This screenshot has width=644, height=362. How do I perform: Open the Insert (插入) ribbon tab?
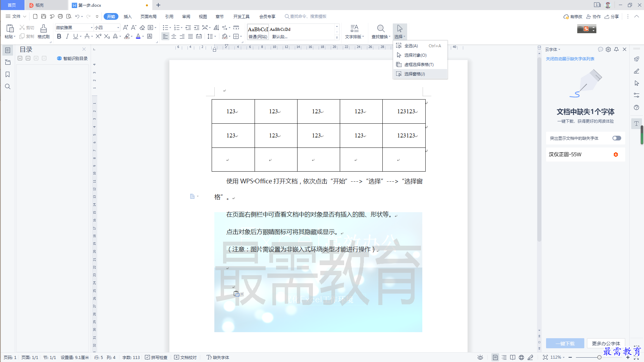pyautogui.click(x=127, y=16)
